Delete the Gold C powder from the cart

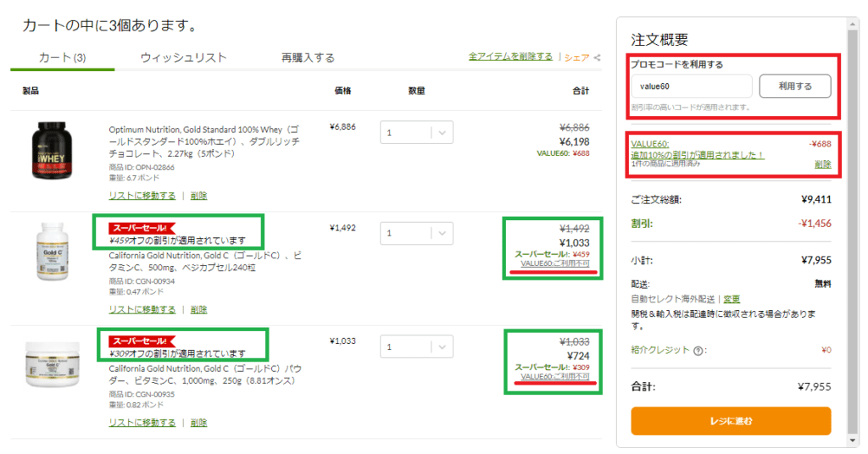198,422
